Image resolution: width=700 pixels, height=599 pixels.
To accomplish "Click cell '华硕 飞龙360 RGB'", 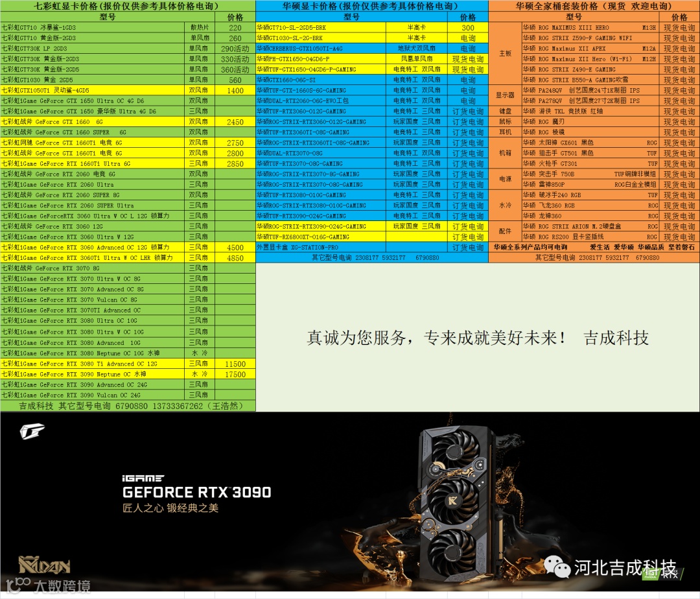I will pos(590,206).
